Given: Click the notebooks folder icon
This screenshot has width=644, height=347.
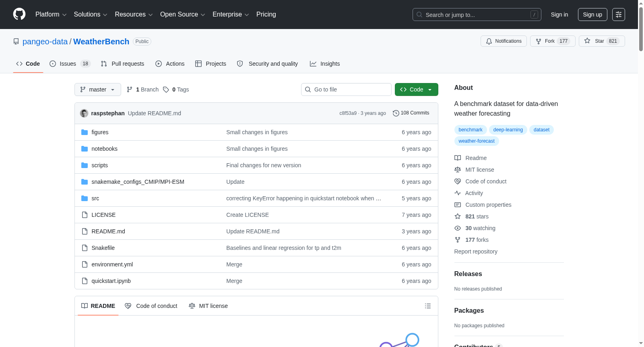Looking at the screenshot, I should [85, 149].
